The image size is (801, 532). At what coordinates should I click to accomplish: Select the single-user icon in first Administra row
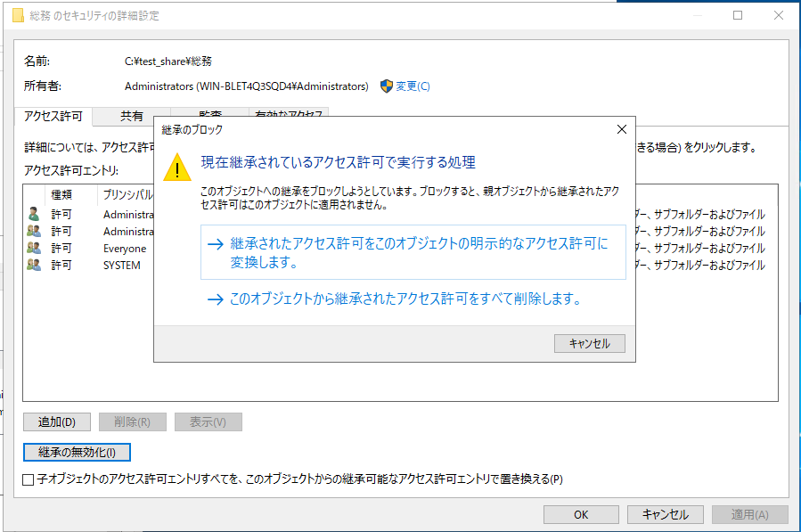34,214
